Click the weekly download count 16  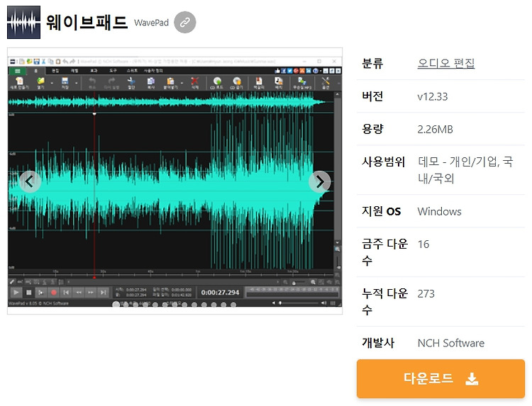tap(423, 244)
